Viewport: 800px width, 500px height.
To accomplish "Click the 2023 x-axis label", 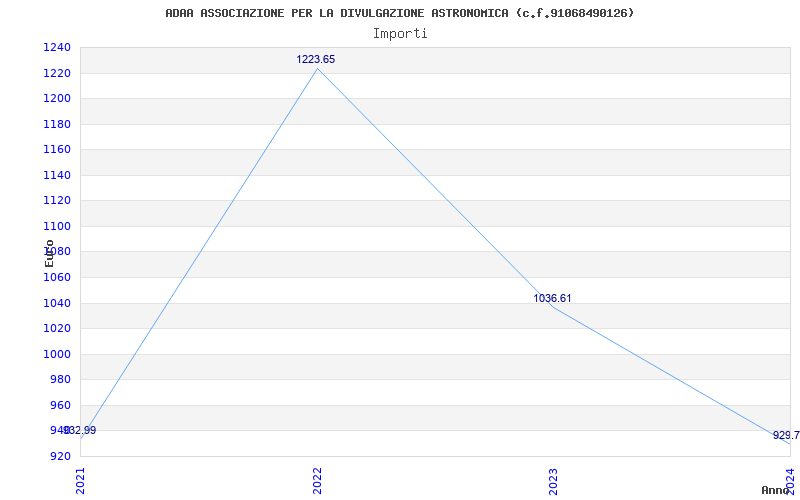I will 554,481.
